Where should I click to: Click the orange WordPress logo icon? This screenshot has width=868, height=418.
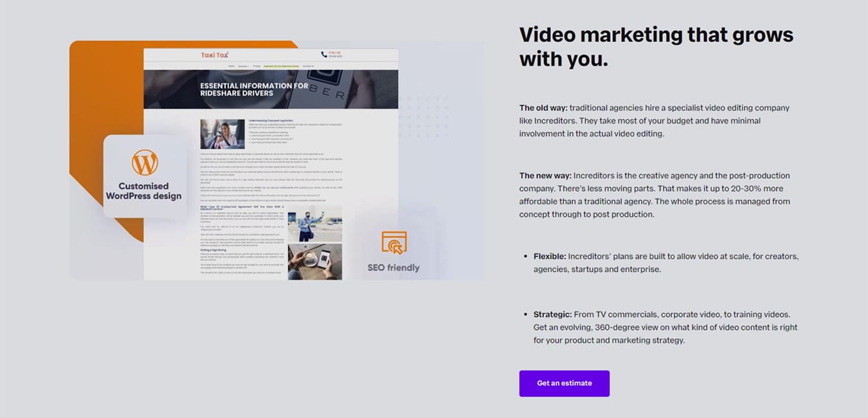pyautogui.click(x=145, y=162)
